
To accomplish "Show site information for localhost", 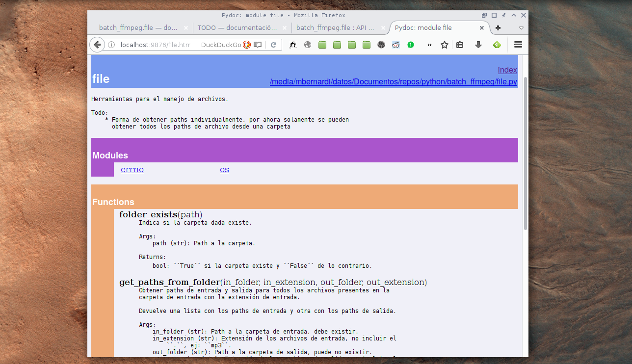I will point(111,45).
